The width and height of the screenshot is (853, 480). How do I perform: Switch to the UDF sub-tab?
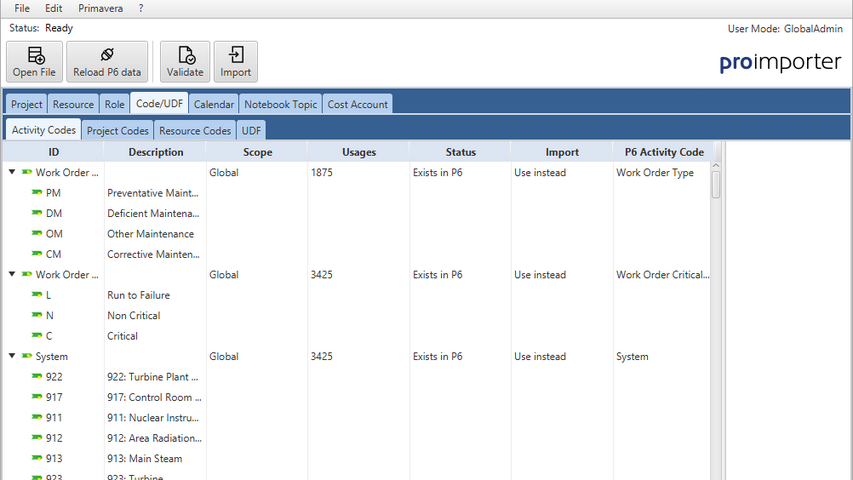point(251,130)
